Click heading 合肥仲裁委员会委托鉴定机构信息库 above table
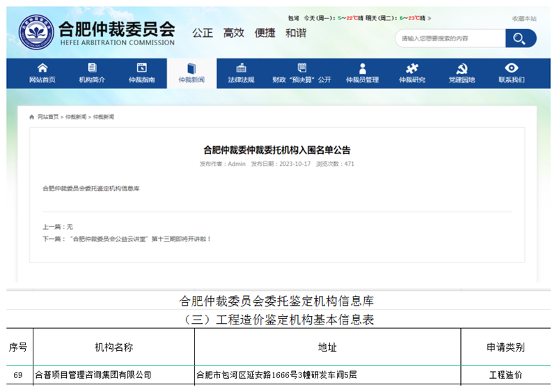The width and height of the screenshot is (557, 392). click(276, 301)
